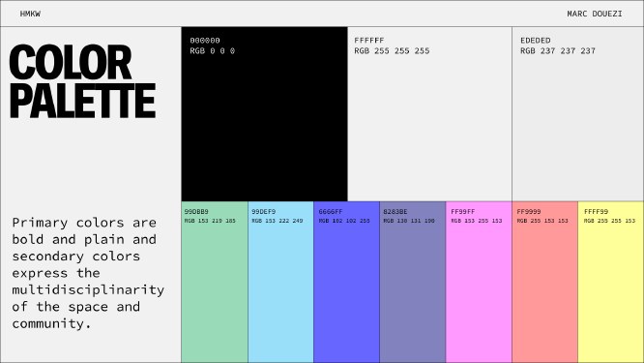Select the white FFFFFF swatch
The image size is (644, 363).
pos(429,114)
